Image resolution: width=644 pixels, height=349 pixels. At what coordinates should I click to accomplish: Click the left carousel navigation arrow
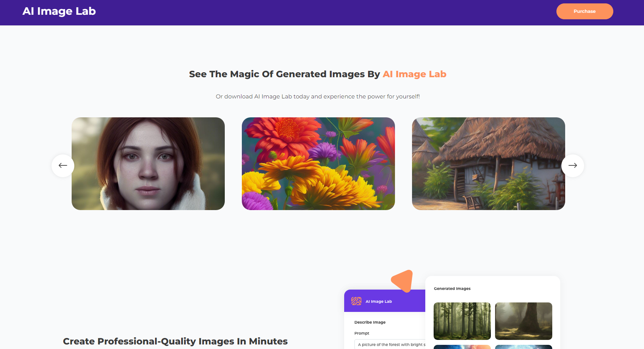point(63,165)
